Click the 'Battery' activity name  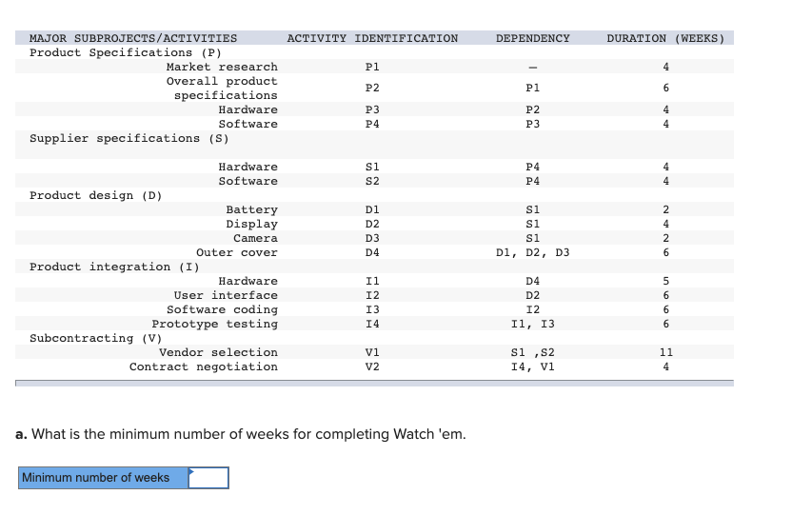pyautogui.click(x=251, y=209)
